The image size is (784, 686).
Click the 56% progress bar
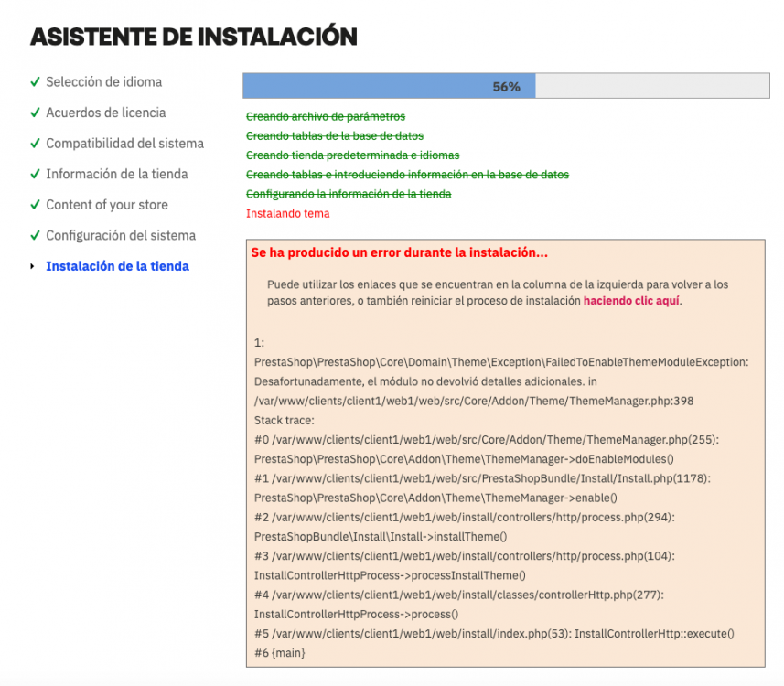click(x=505, y=85)
